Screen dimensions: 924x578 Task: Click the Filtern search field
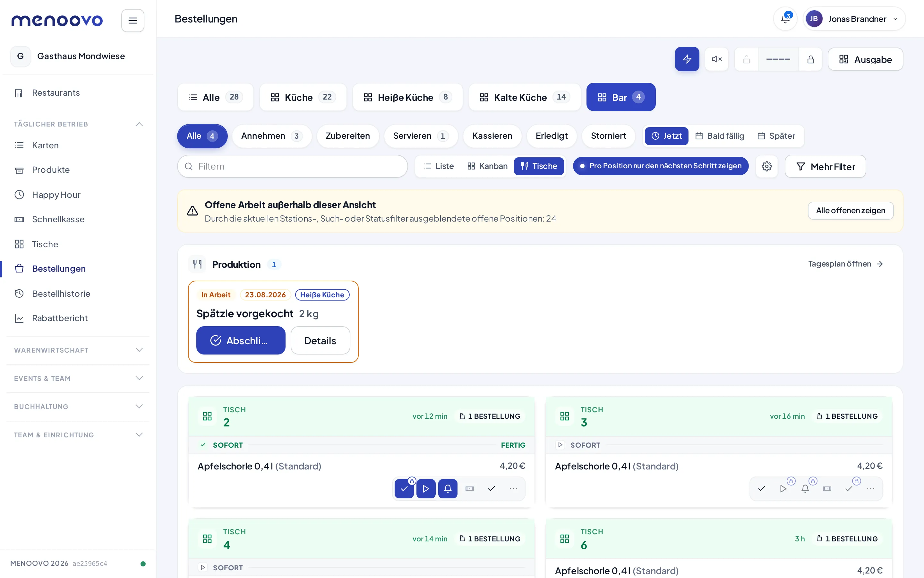click(293, 166)
